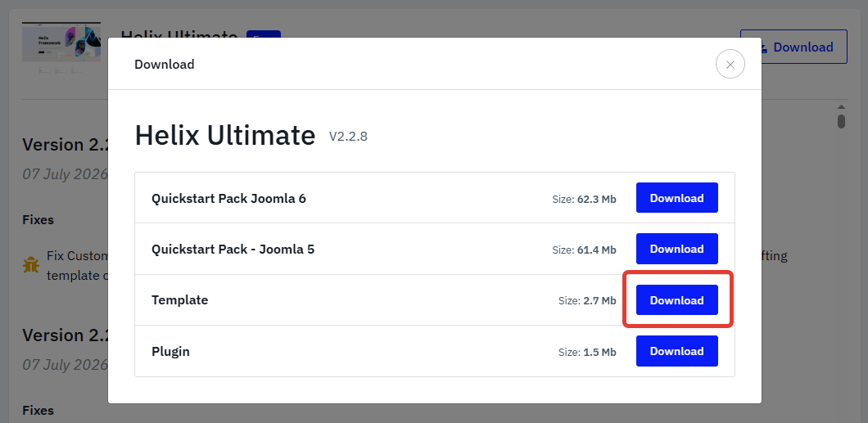Download the Template package
868x423 pixels.
click(x=676, y=300)
